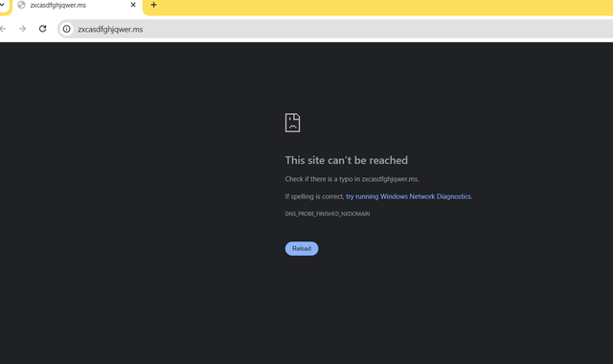Click the Reload button on error page
Screen dimensions: 613x364
(302, 249)
